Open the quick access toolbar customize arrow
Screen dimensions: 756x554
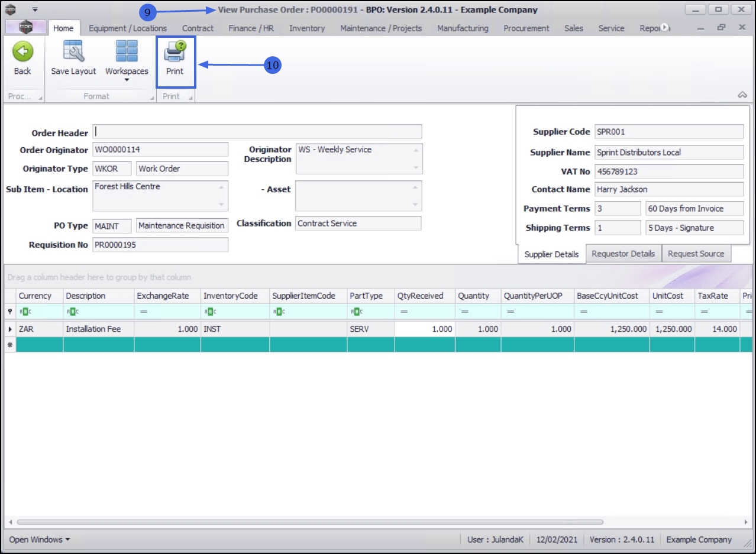[35, 9]
